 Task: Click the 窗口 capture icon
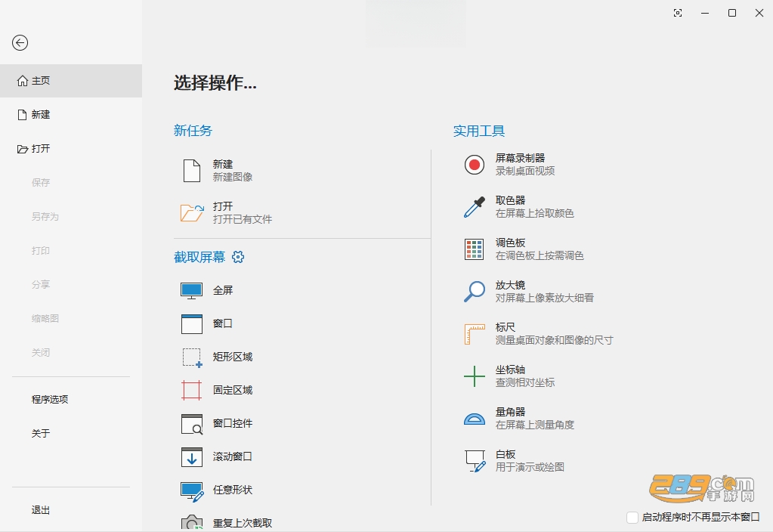(192, 324)
